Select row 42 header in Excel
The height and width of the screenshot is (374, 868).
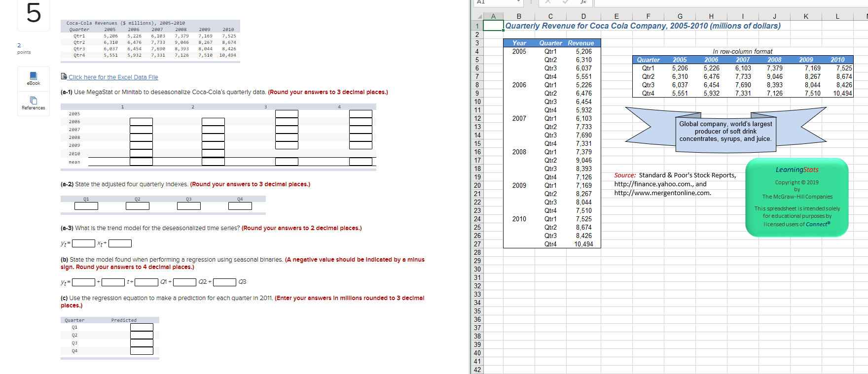477,370
